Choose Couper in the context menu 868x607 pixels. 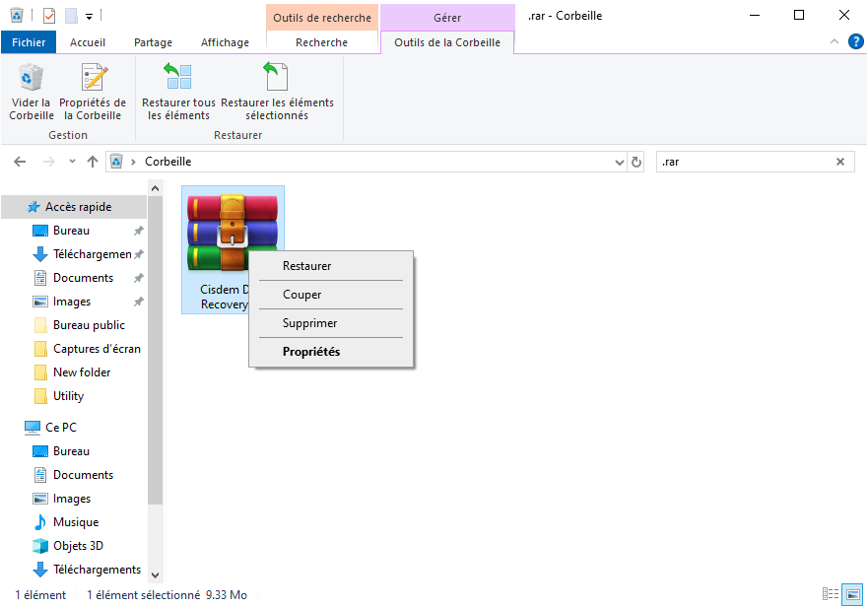click(331, 295)
